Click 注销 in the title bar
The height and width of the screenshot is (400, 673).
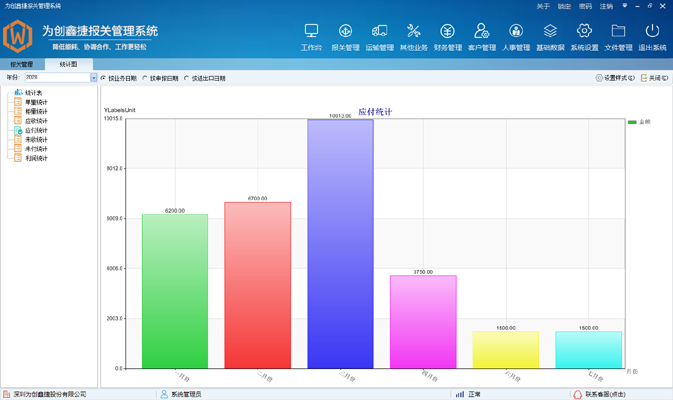[x=606, y=6]
